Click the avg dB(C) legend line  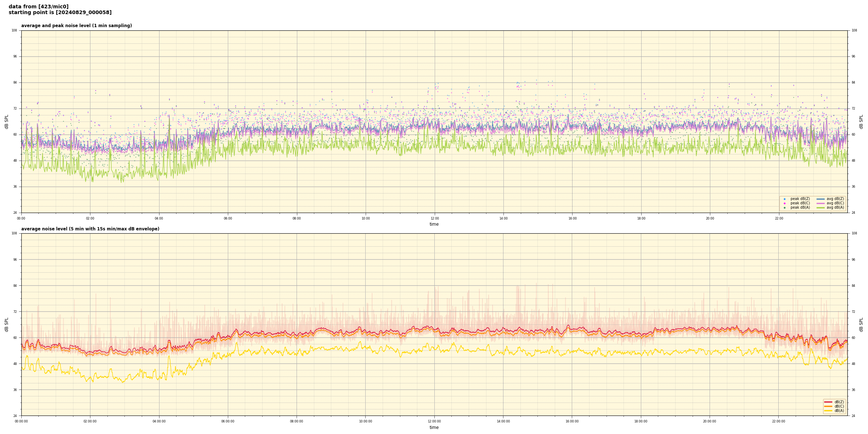(x=821, y=203)
